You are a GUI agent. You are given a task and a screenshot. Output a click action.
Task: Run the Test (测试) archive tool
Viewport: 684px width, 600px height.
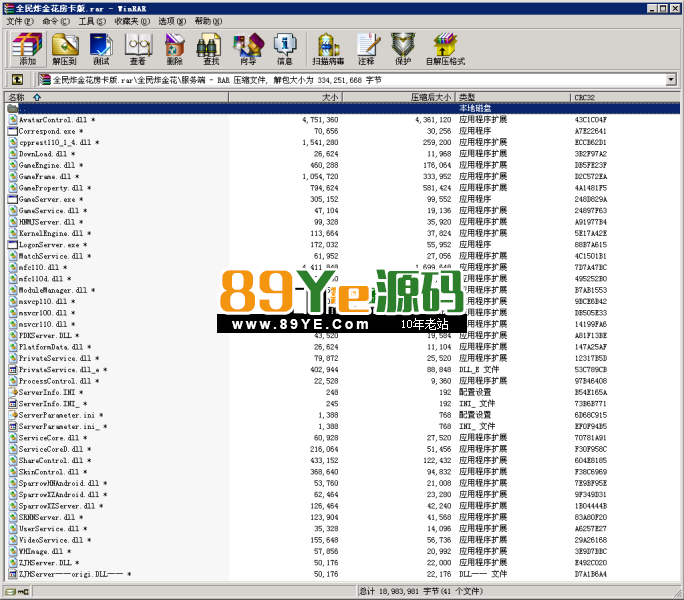101,49
